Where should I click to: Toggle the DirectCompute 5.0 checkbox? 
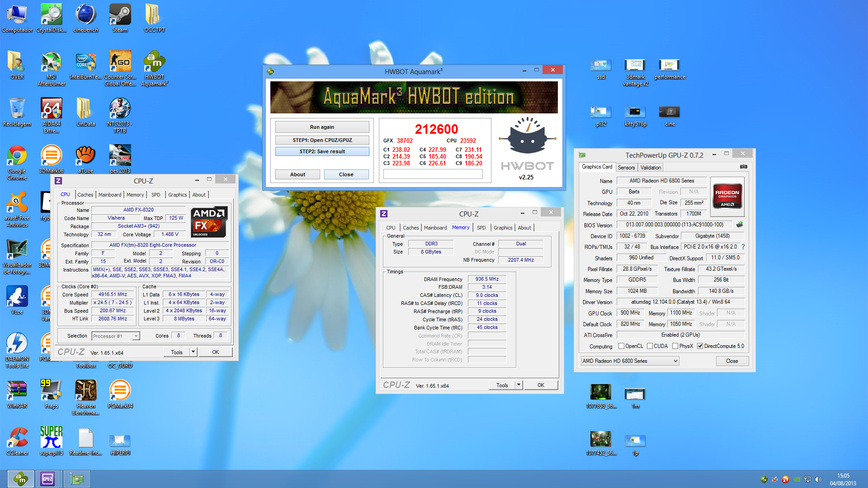tap(700, 346)
